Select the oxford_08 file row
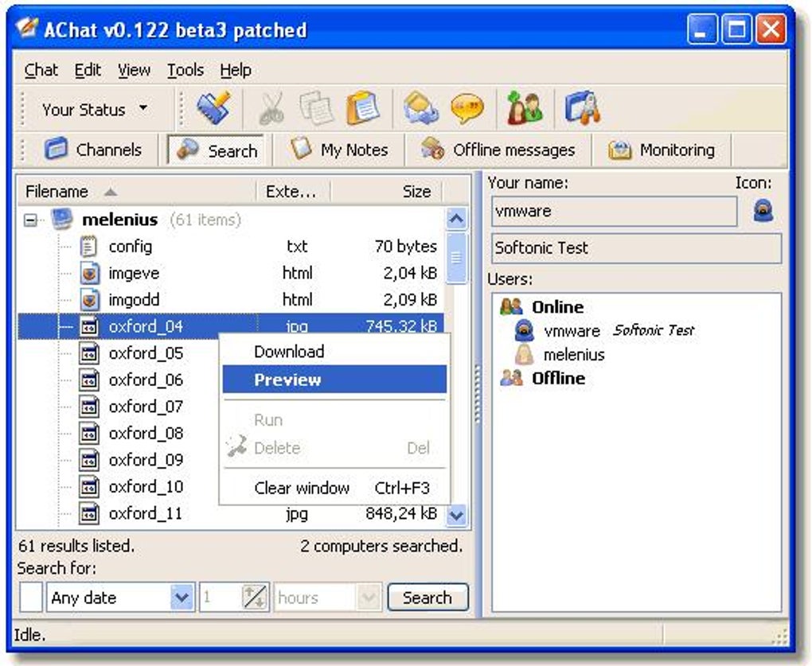 tap(146, 433)
